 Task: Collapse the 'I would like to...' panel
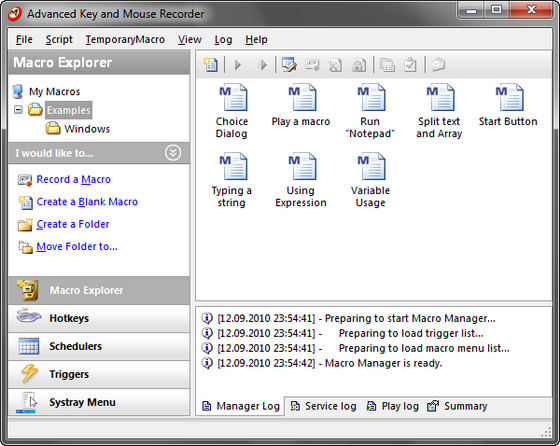click(173, 153)
